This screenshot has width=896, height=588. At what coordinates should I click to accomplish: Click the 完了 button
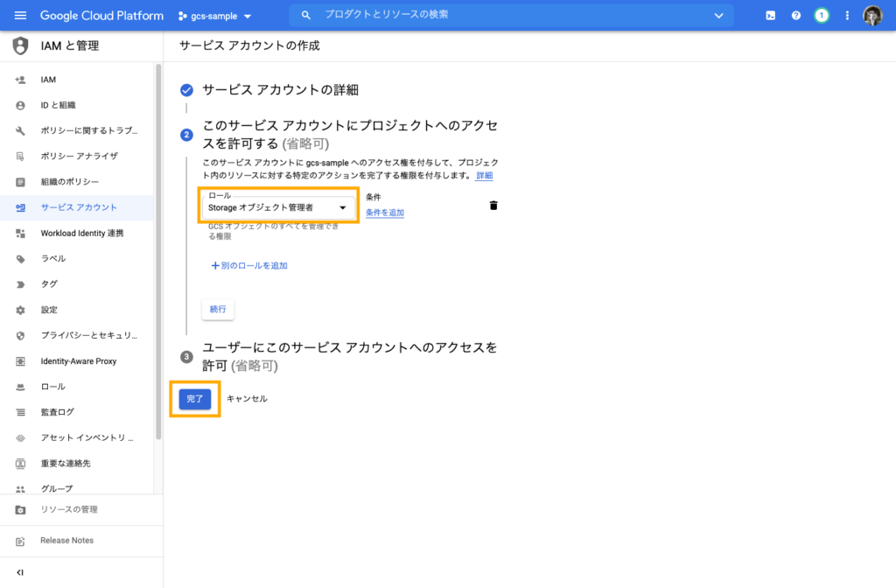pos(194,399)
